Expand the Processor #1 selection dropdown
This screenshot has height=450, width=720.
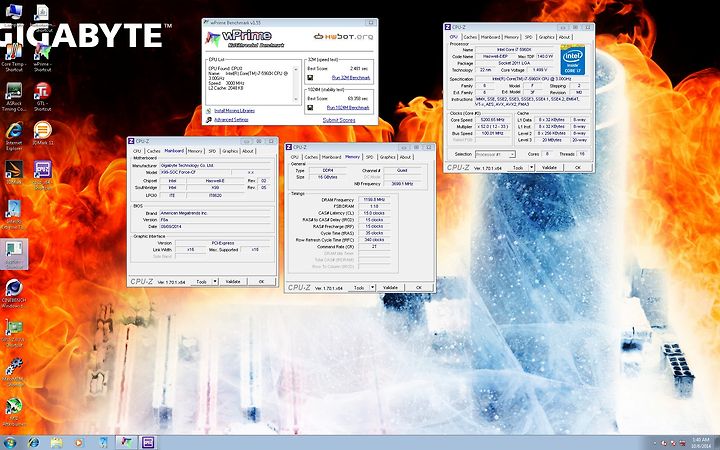click(495, 154)
